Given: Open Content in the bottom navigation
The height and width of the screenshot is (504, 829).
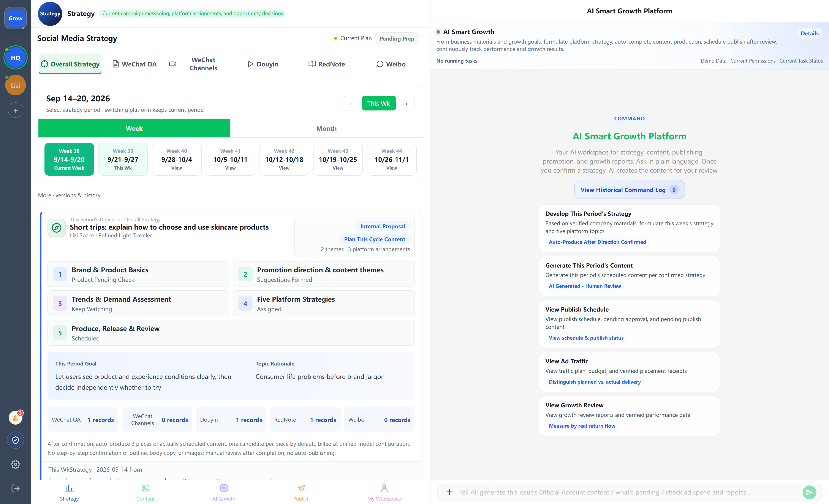Looking at the screenshot, I should click(x=145, y=492).
